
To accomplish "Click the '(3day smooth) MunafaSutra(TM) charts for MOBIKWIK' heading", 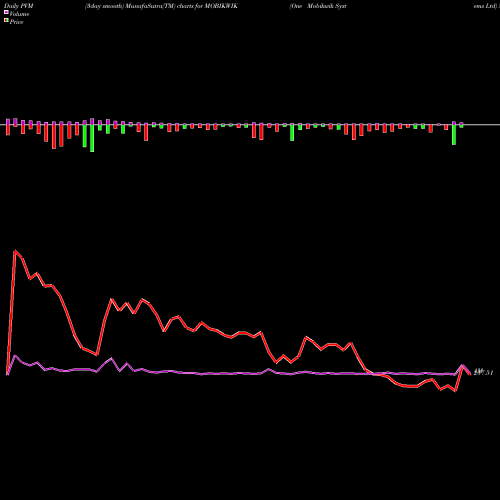I will [x=161, y=6].
